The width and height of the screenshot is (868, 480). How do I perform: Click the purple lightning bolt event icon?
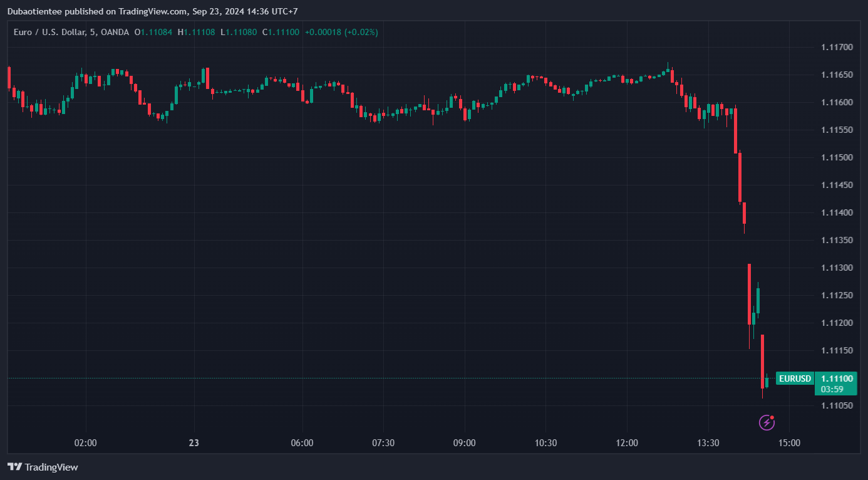pos(767,422)
